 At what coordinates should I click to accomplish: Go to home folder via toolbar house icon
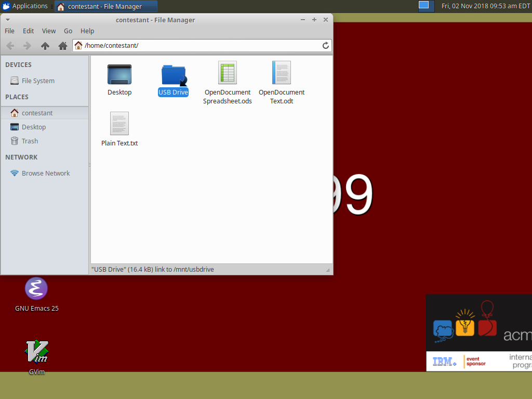[63, 46]
